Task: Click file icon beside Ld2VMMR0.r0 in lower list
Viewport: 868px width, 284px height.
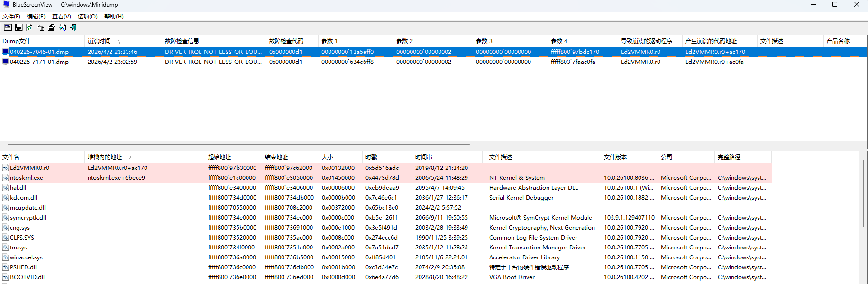Action: coord(5,168)
